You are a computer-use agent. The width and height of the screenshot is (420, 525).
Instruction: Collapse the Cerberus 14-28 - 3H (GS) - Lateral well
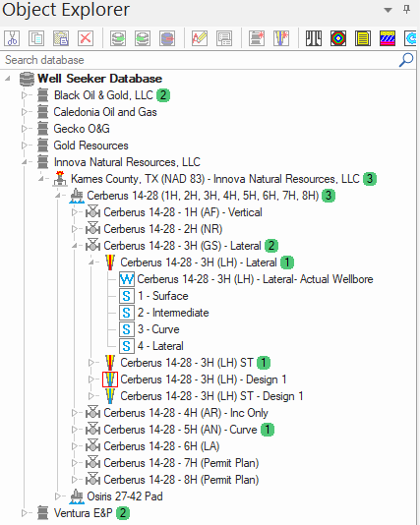point(75,246)
